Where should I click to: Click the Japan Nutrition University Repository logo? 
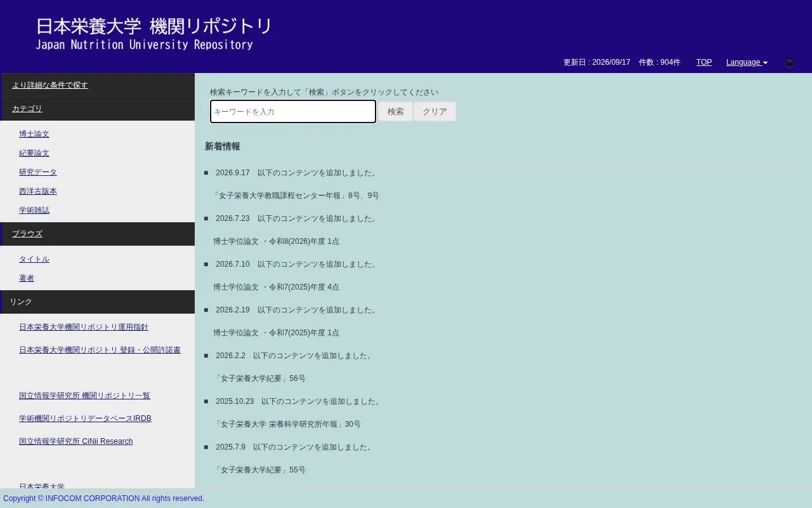click(x=154, y=34)
